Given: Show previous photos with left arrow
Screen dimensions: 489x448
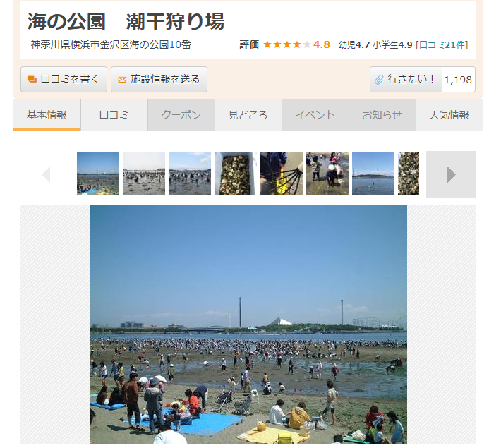Looking at the screenshot, I should pyautogui.click(x=46, y=174).
